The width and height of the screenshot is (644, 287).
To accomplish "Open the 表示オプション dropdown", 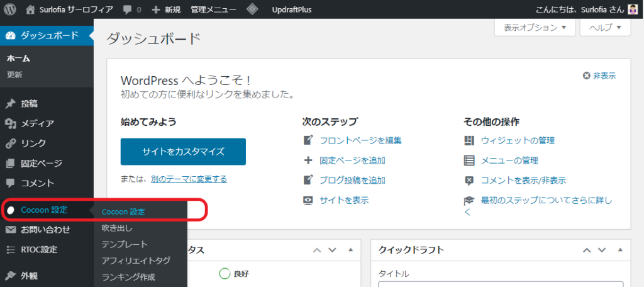I will coord(535,28).
